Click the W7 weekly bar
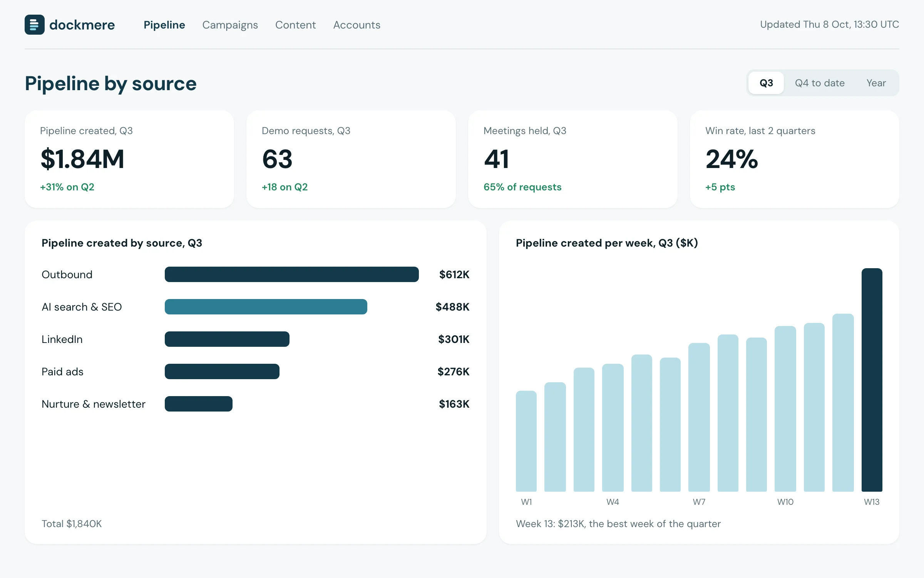Viewport: 924px width, 578px height. (699, 417)
